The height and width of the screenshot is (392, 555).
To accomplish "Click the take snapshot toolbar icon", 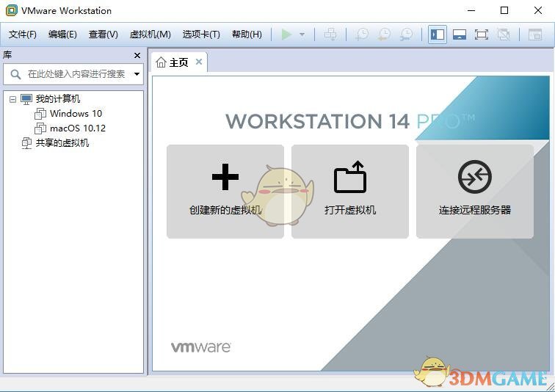I will (362, 35).
